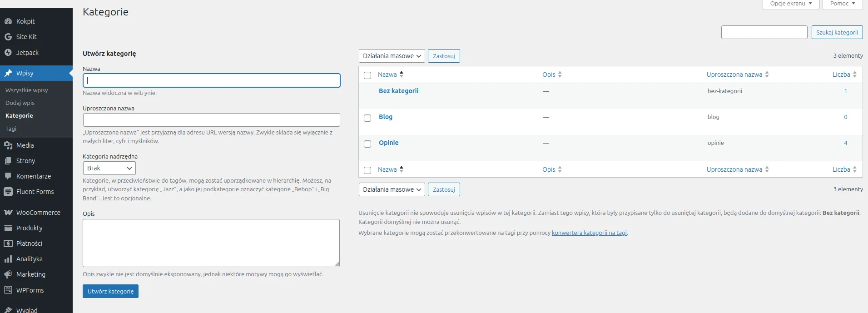Image resolution: width=868 pixels, height=313 pixels.
Task: Click sort arrows beside top Nazwa header
Action: [402, 75]
